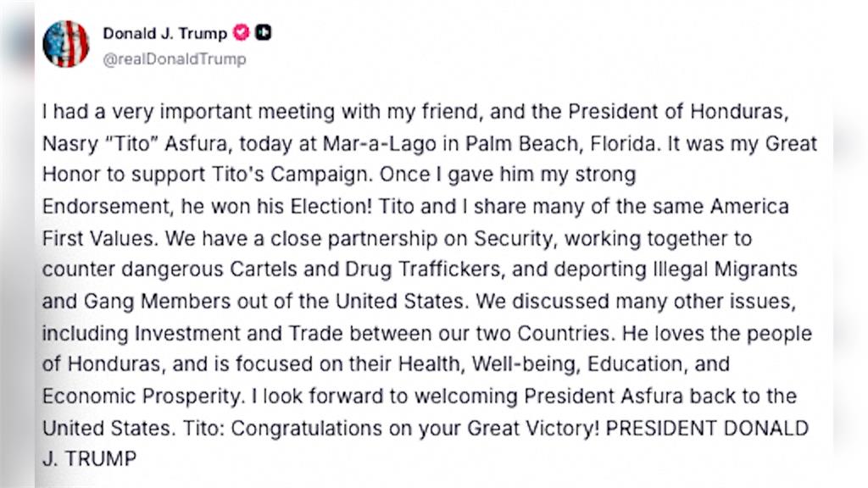The height and width of the screenshot is (488, 868).
Task: Open the Donald J. Trump display name
Action: [x=165, y=33]
